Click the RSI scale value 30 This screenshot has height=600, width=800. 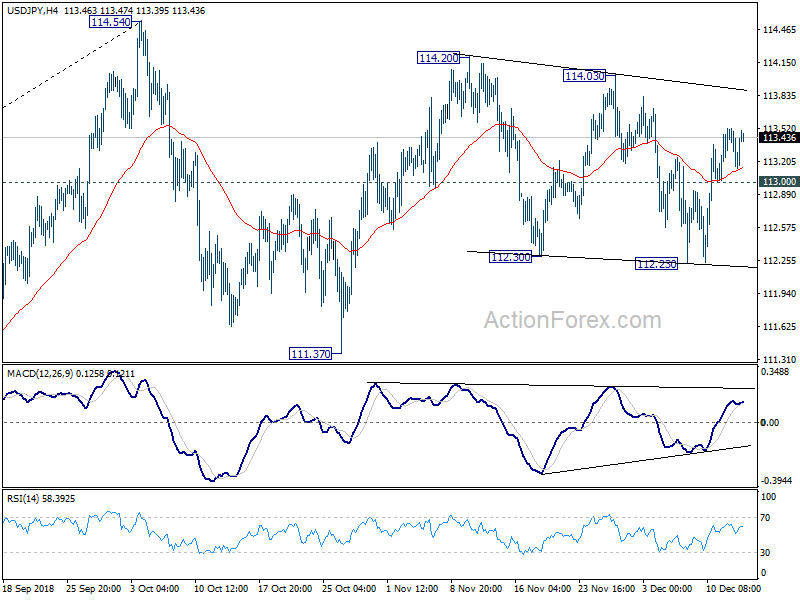pos(765,553)
